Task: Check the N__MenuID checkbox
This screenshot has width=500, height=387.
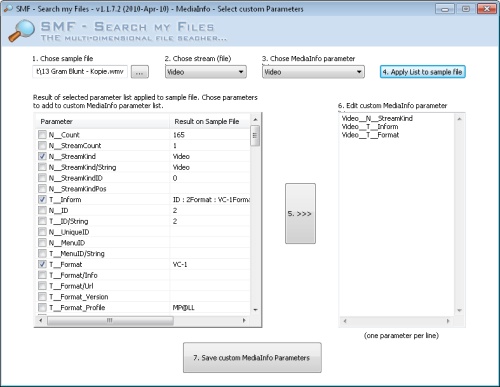Action: [x=42, y=242]
